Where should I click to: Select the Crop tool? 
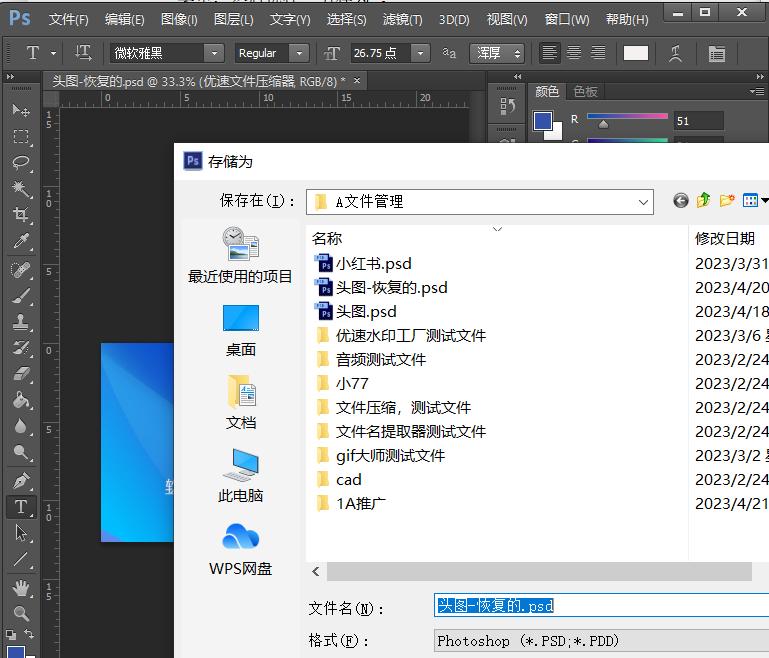pos(20,215)
